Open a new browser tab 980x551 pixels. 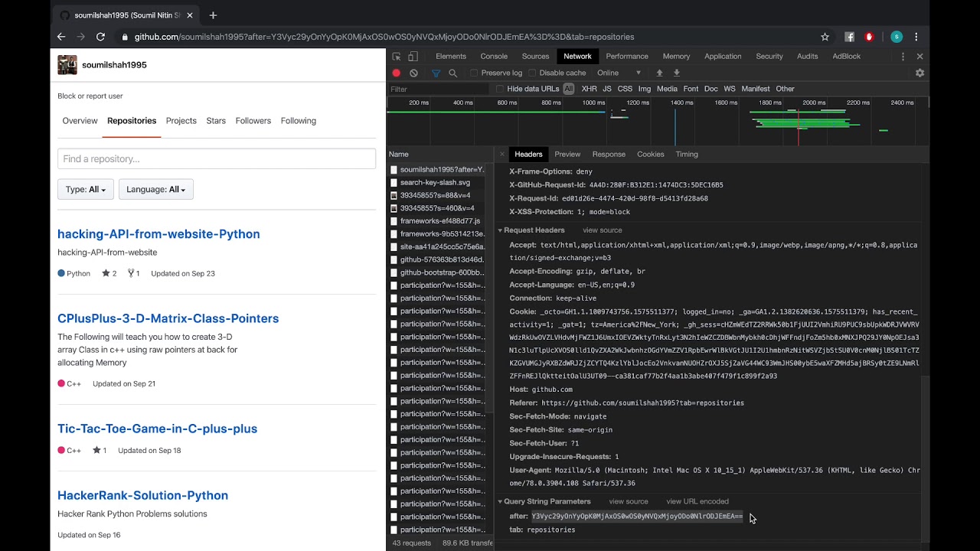(x=213, y=15)
